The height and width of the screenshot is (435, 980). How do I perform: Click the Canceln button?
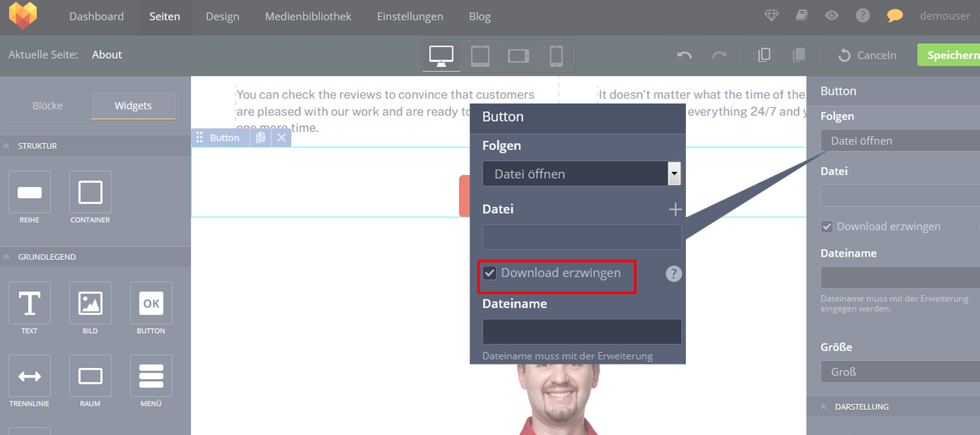click(867, 55)
